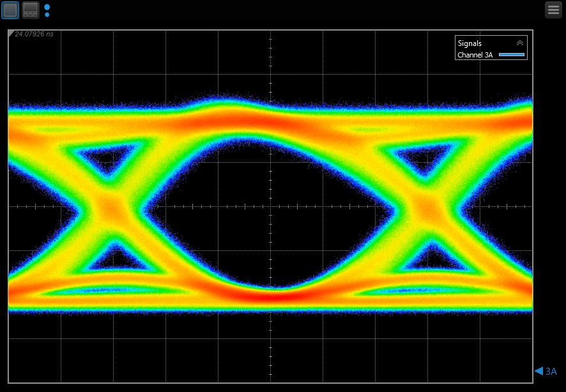The image size is (566, 392).
Task: Select Channel 3A in the Signals legend
Action: [x=475, y=55]
